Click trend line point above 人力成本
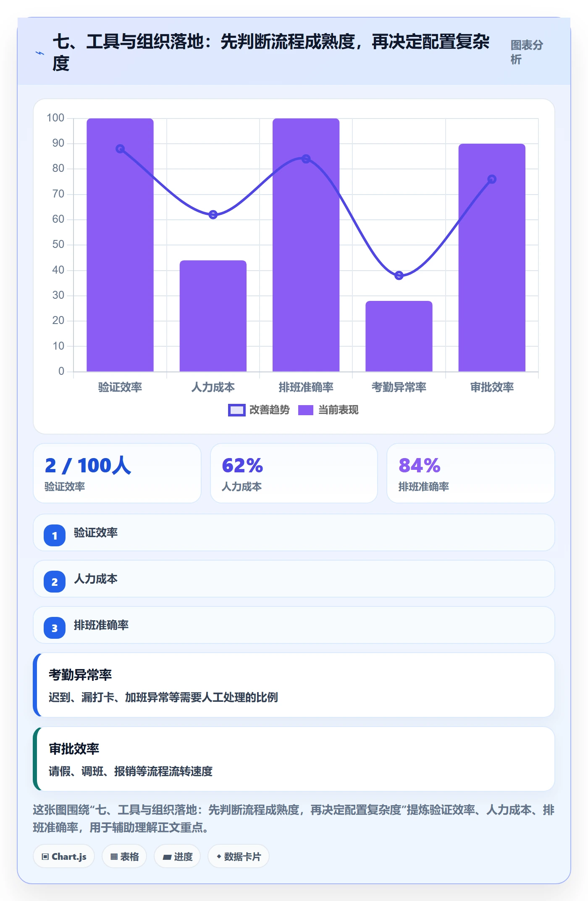Viewport: 588px width, 901px height. coord(213,215)
